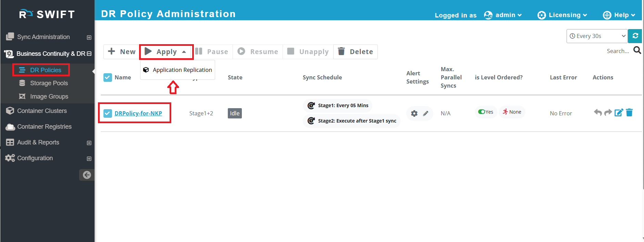Click the Resume button

coord(258,52)
